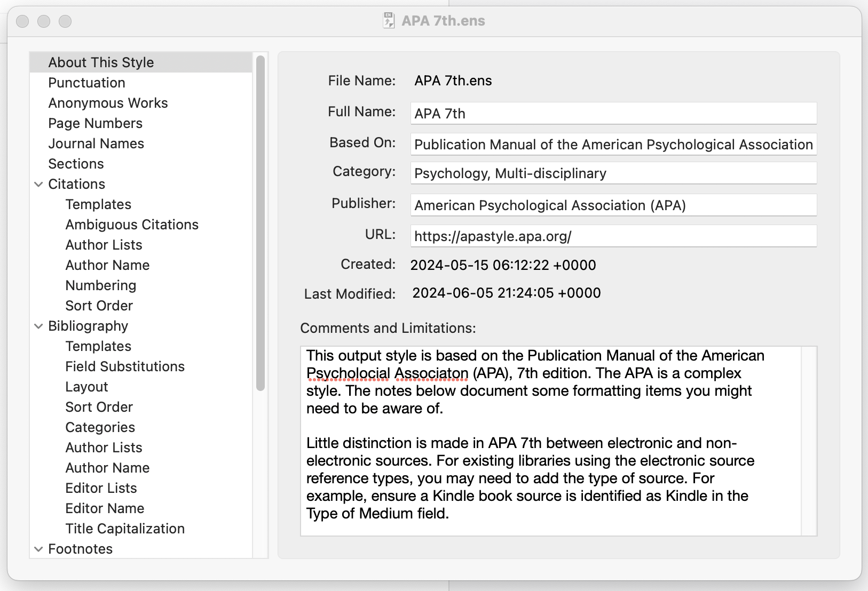The height and width of the screenshot is (591, 868).
Task: Open Author Name under Citations
Action: coord(107,265)
